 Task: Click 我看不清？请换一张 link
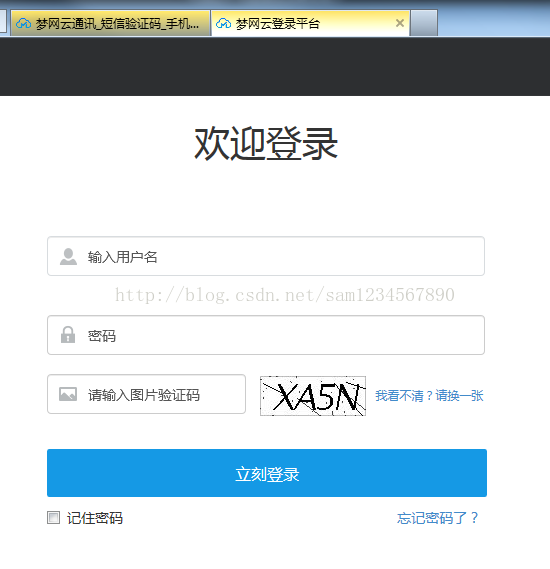(429, 396)
